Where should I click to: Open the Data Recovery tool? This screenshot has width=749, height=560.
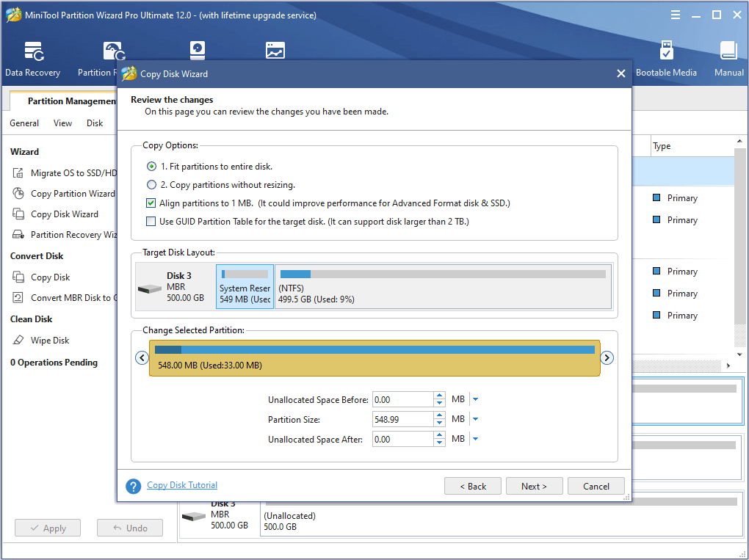(32, 58)
